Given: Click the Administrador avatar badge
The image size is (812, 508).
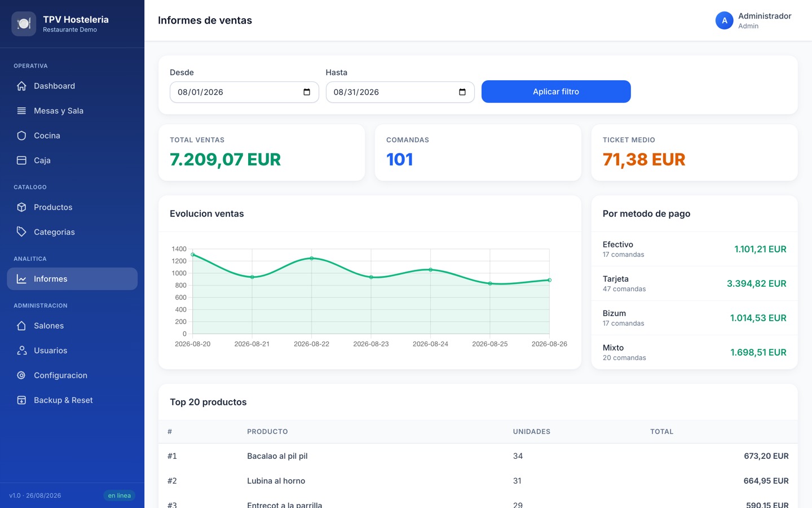Looking at the screenshot, I should coord(725,20).
